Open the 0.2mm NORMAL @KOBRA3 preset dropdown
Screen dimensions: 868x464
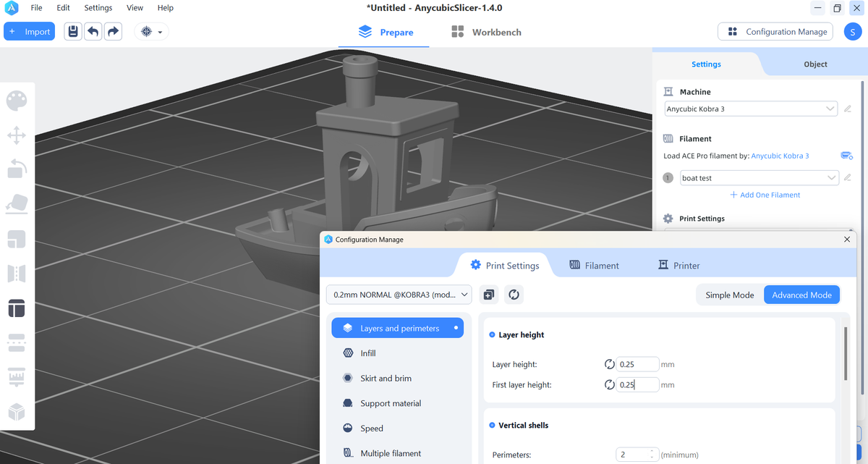(x=399, y=295)
